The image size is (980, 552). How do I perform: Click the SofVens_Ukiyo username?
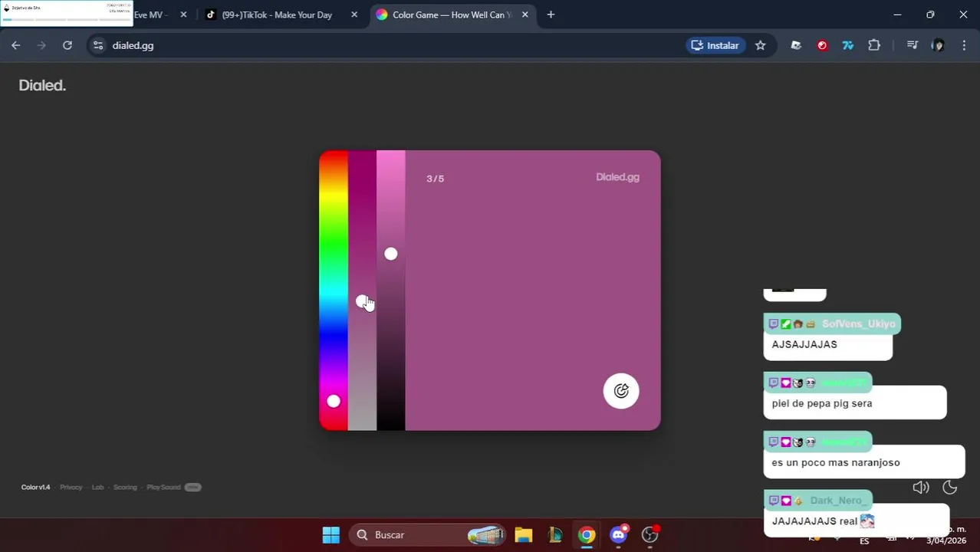859,324
